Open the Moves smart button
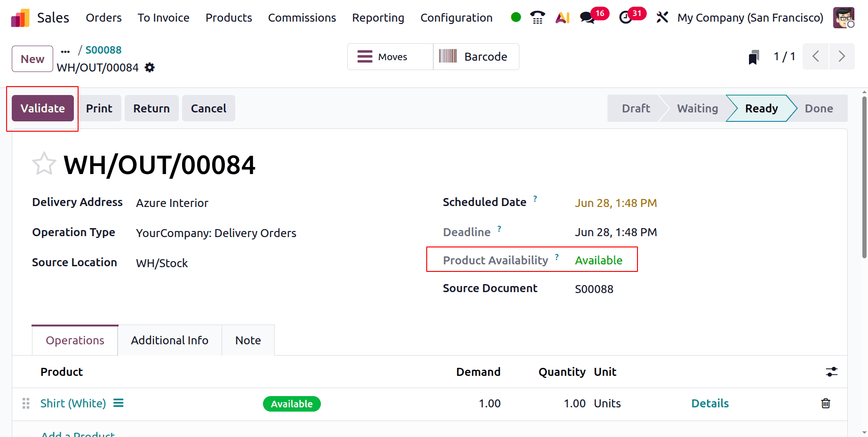 coord(390,57)
